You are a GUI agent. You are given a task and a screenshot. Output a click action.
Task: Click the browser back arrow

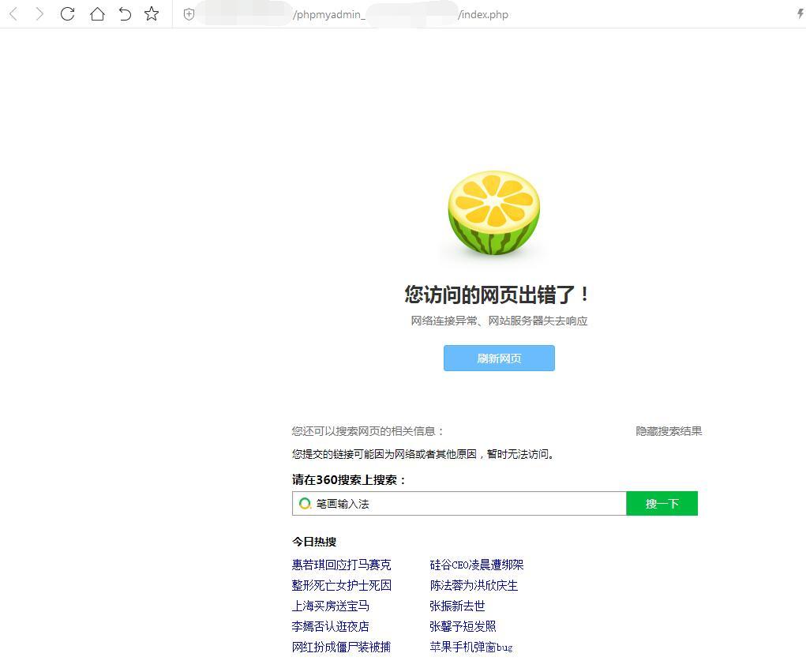click(x=13, y=14)
